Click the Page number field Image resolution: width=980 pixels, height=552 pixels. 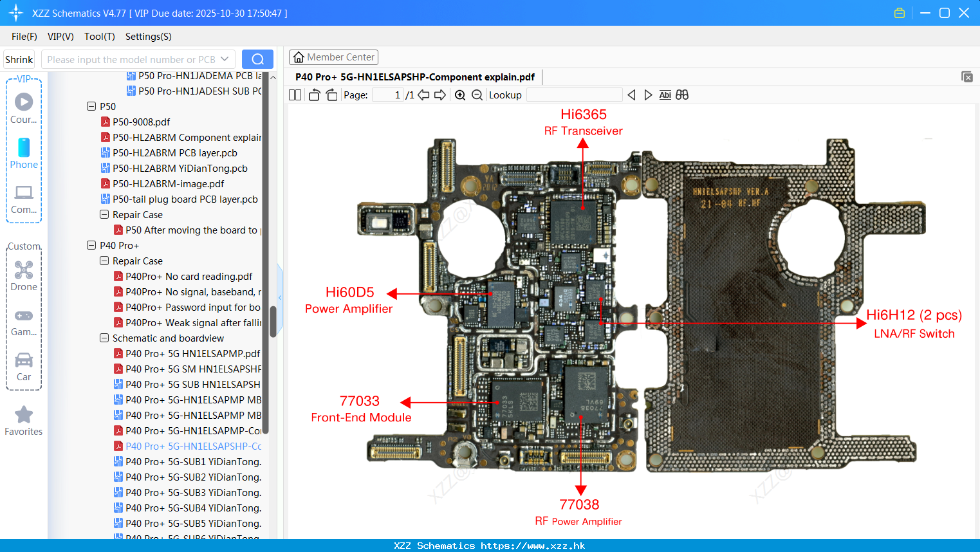point(388,95)
